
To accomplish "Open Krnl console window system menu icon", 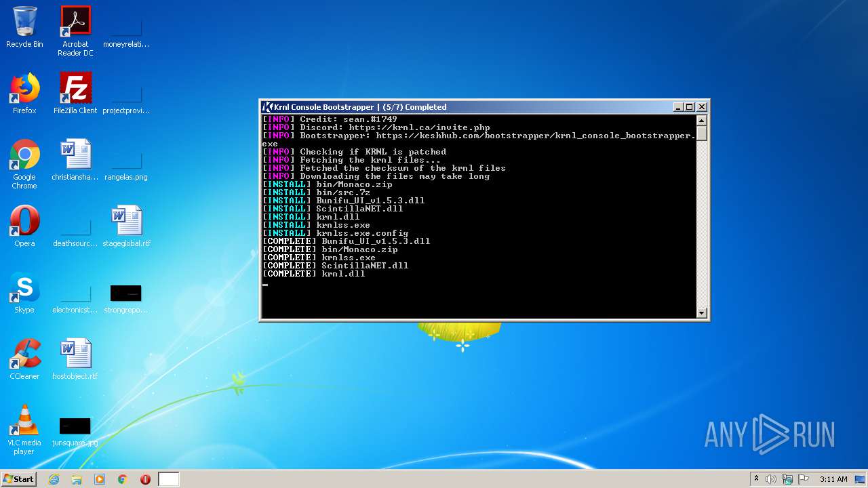I will tap(268, 107).
